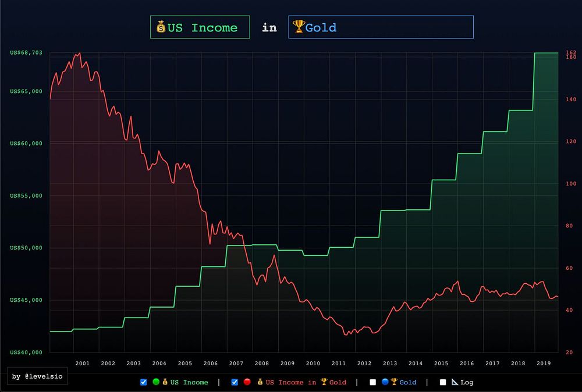The height and width of the screenshot is (392, 582).
Task: Click the 'in' text between selectors
Action: [x=269, y=27]
